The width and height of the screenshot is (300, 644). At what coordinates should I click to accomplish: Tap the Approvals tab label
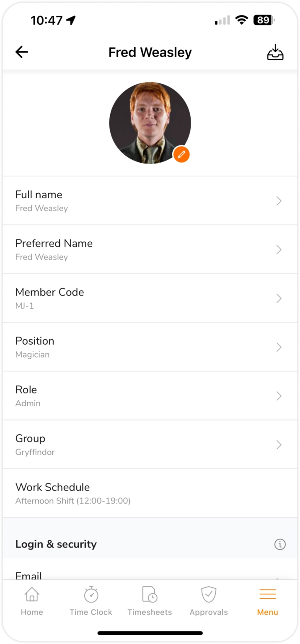(209, 612)
